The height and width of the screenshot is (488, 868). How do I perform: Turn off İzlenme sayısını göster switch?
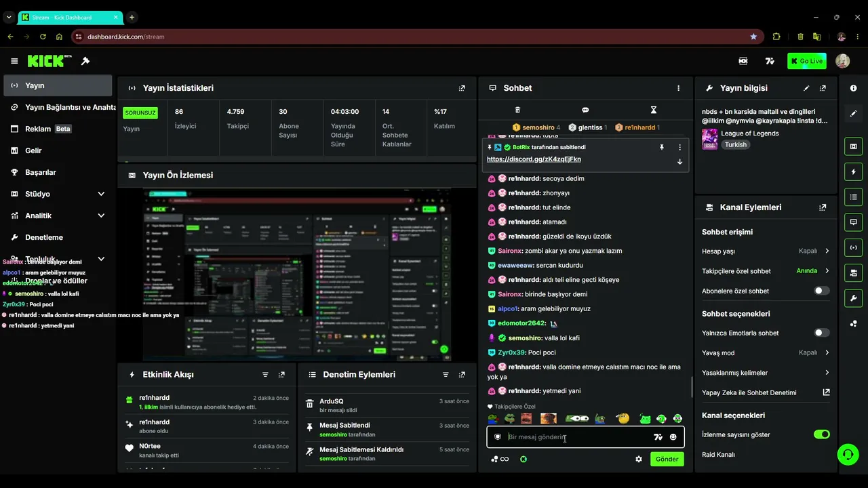821,434
